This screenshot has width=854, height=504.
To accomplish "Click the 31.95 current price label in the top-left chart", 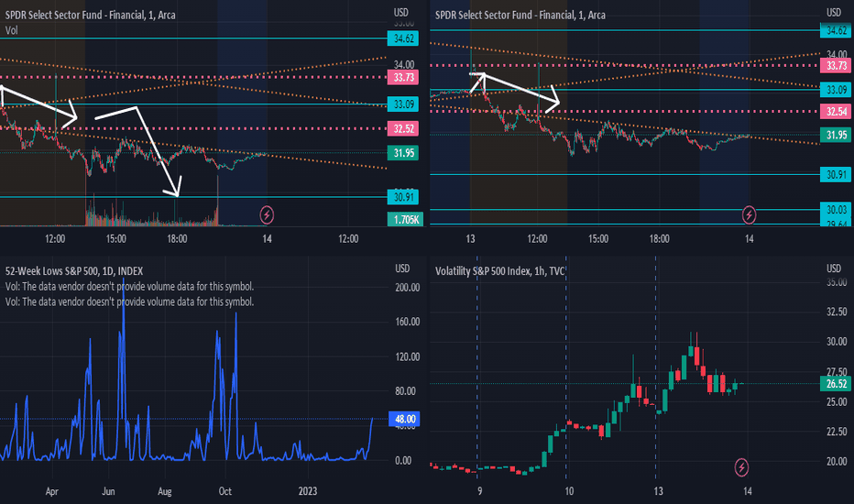I will (403, 152).
